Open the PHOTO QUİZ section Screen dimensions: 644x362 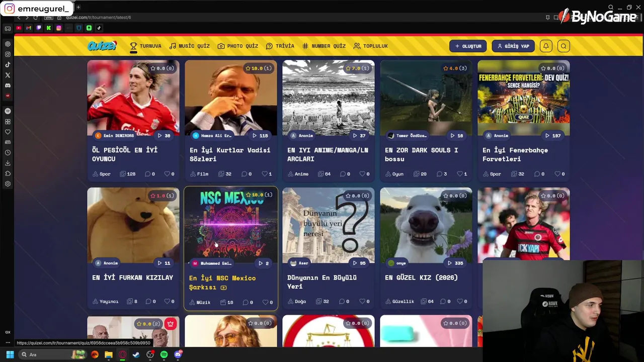[x=237, y=46]
